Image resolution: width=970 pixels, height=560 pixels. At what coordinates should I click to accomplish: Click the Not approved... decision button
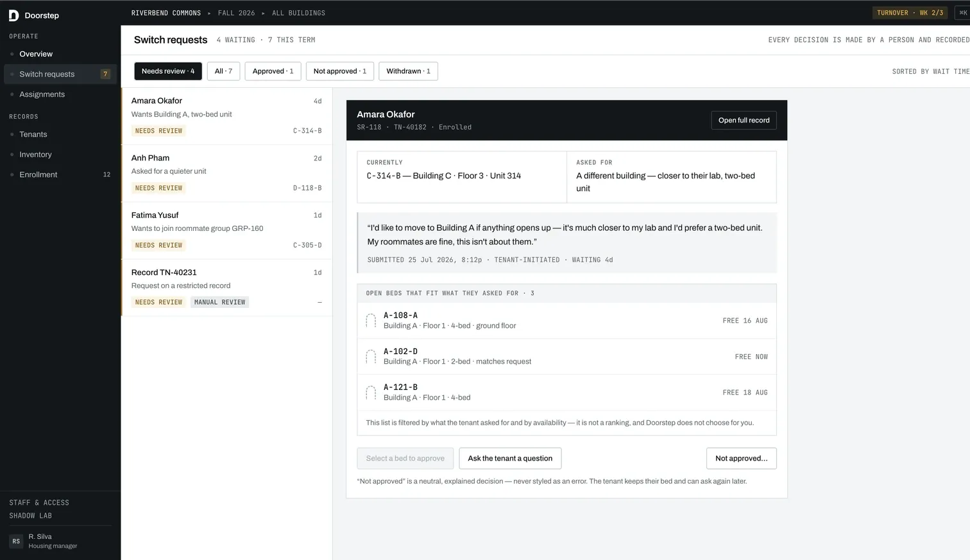coord(741,459)
